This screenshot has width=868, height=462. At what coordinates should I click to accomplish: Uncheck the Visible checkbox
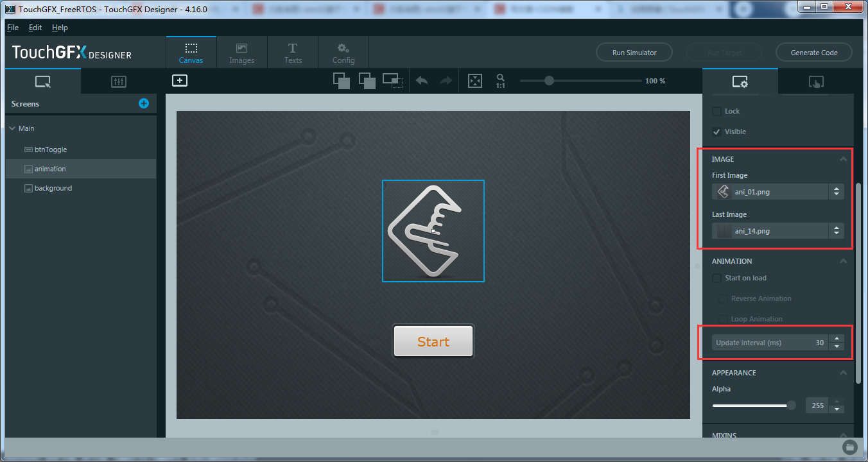(716, 132)
